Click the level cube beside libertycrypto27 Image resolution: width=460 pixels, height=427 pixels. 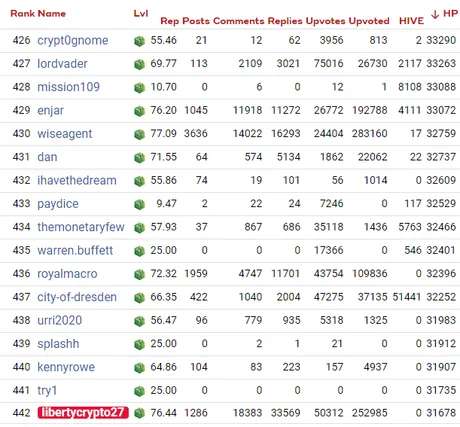pos(139,413)
